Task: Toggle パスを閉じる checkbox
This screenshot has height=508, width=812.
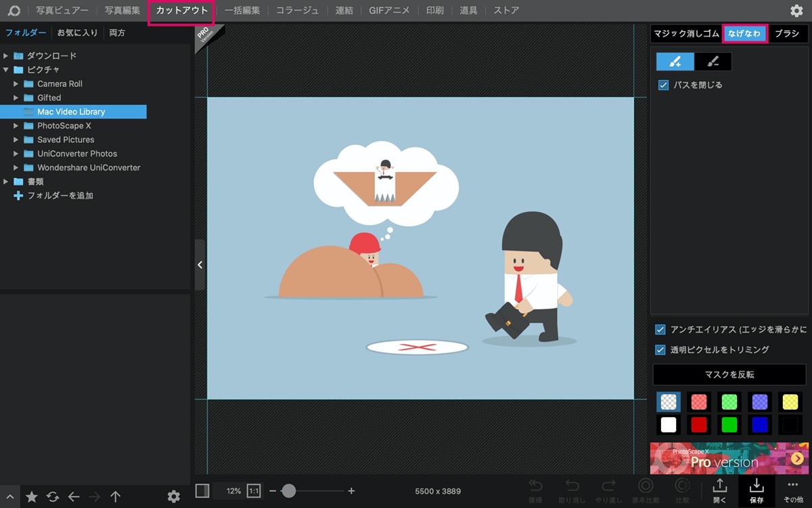Action: coord(664,85)
